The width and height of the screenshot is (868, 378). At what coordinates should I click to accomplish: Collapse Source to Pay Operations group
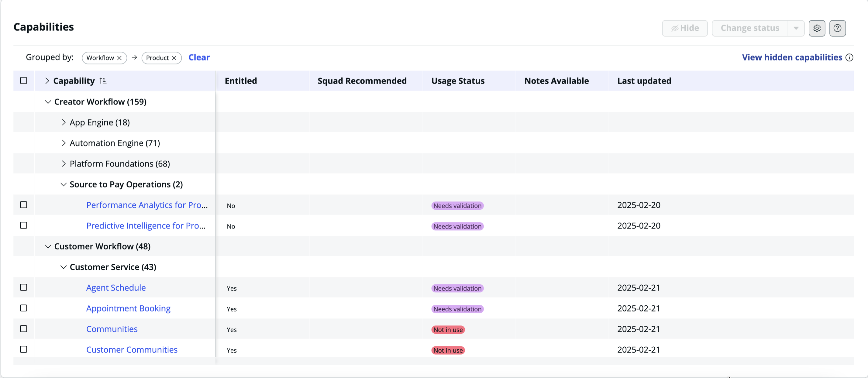(x=63, y=185)
